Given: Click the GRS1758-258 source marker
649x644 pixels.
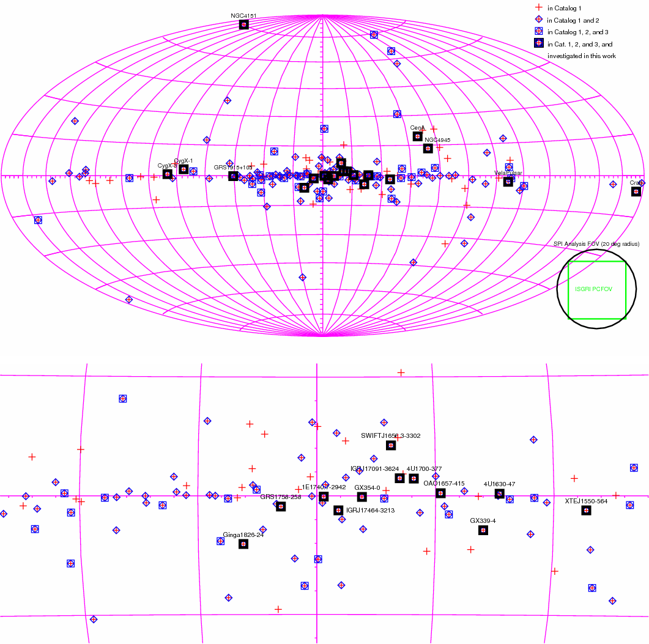Looking at the screenshot, I should (x=281, y=506).
